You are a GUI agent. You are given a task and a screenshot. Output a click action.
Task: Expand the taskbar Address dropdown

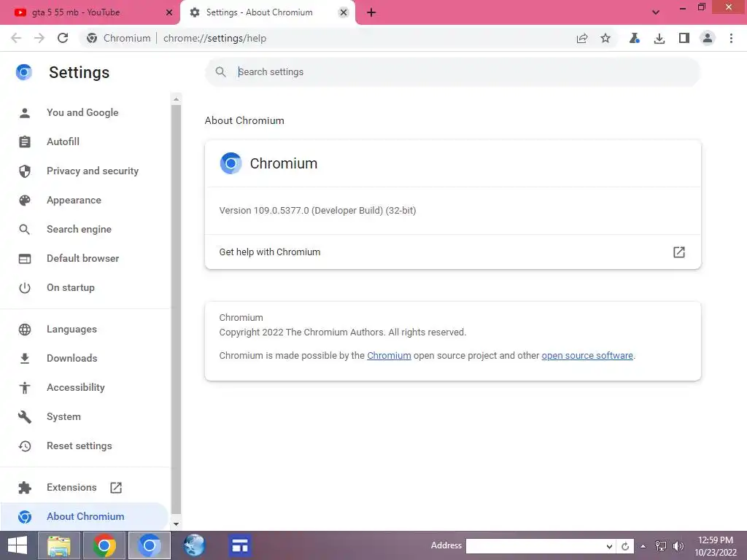pyautogui.click(x=609, y=546)
